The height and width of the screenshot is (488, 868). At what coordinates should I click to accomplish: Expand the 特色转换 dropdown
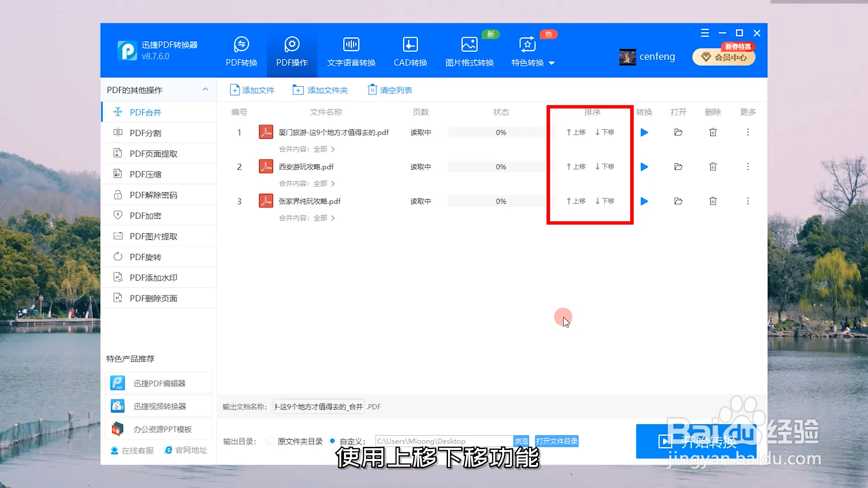pyautogui.click(x=552, y=63)
